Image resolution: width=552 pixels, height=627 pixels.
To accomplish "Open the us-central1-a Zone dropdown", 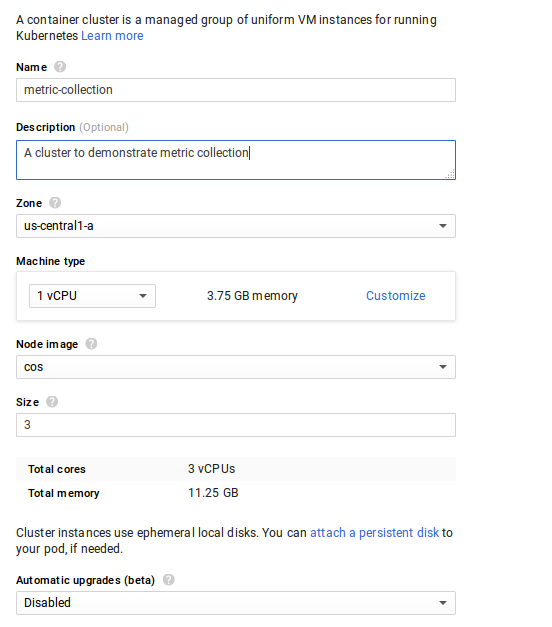I will point(236,226).
